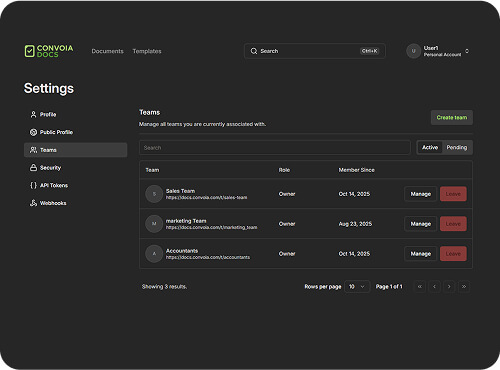Open the Templates tab

click(147, 51)
